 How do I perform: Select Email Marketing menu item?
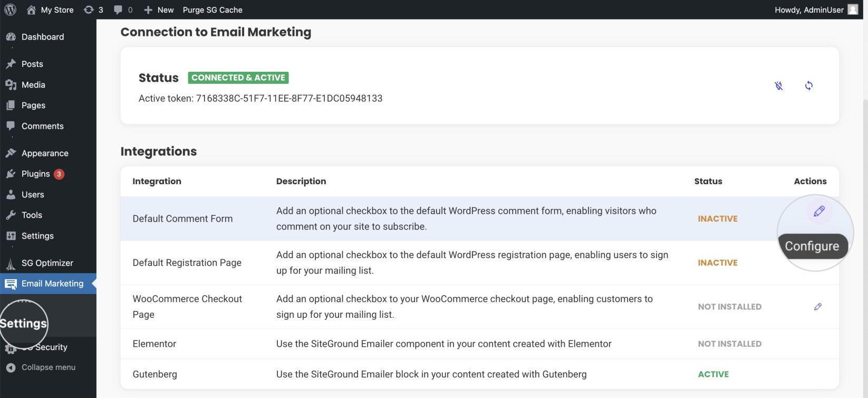click(48, 283)
